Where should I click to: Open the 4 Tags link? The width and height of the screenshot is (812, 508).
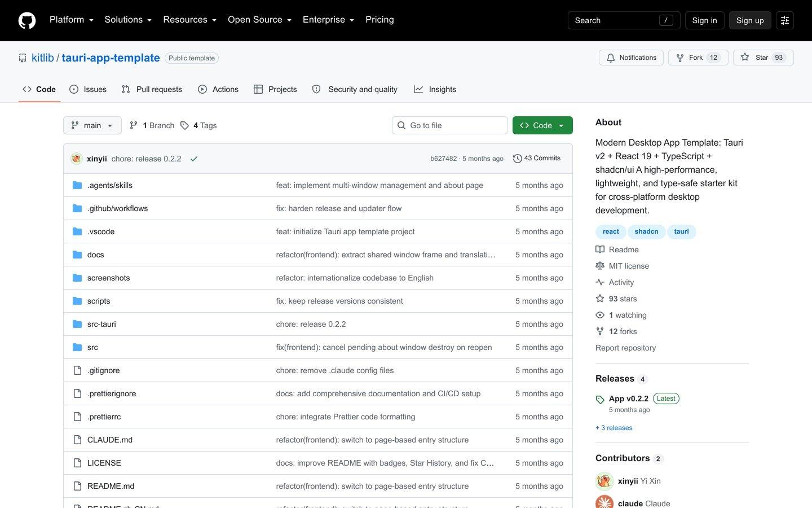(x=198, y=125)
